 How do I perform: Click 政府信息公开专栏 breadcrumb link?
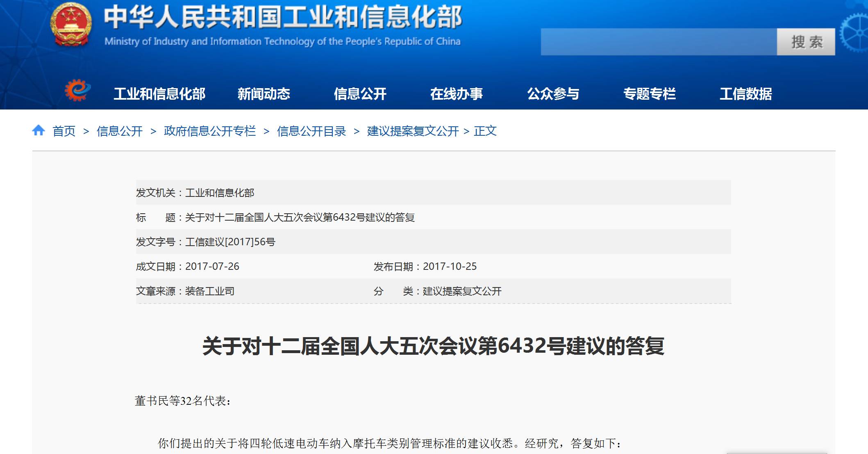(210, 131)
